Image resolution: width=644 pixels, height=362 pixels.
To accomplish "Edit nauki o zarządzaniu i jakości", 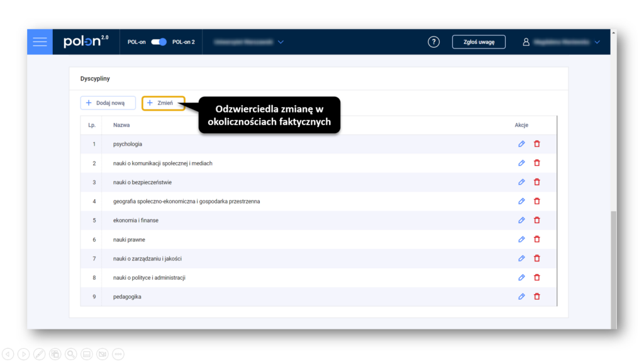I will [x=521, y=258].
